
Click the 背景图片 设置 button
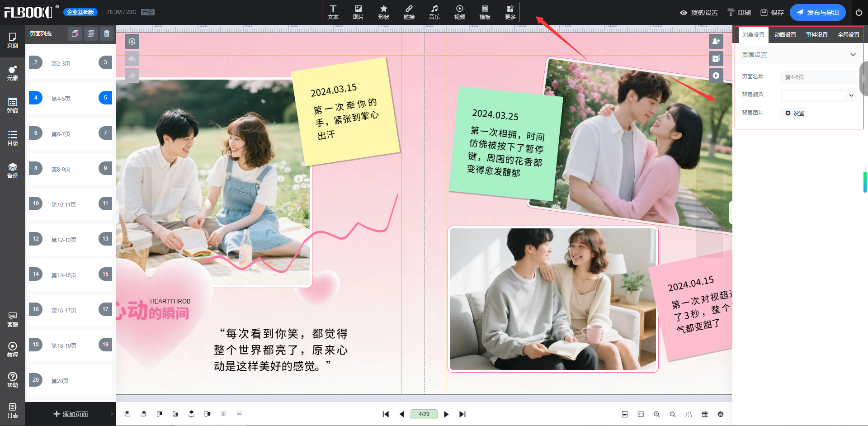click(x=795, y=113)
